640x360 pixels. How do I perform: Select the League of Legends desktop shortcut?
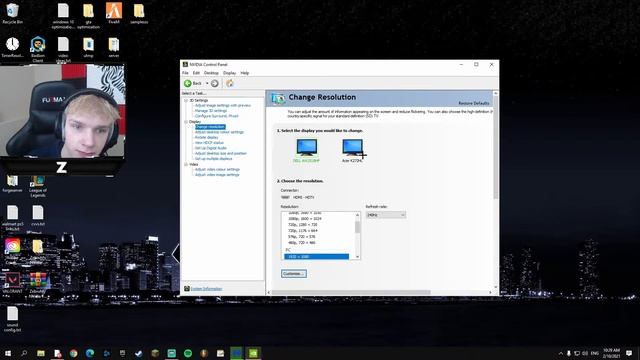pyautogui.click(x=38, y=187)
